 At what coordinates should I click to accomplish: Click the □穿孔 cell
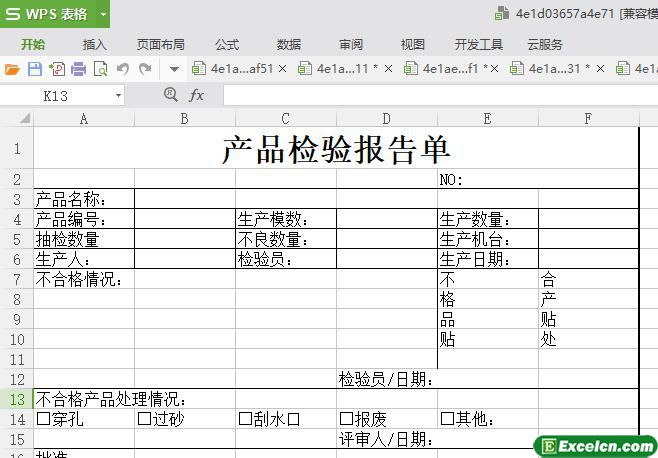point(84,419)
